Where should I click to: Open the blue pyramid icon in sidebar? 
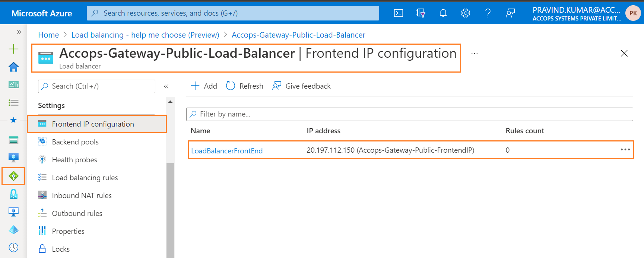point(13,230)
